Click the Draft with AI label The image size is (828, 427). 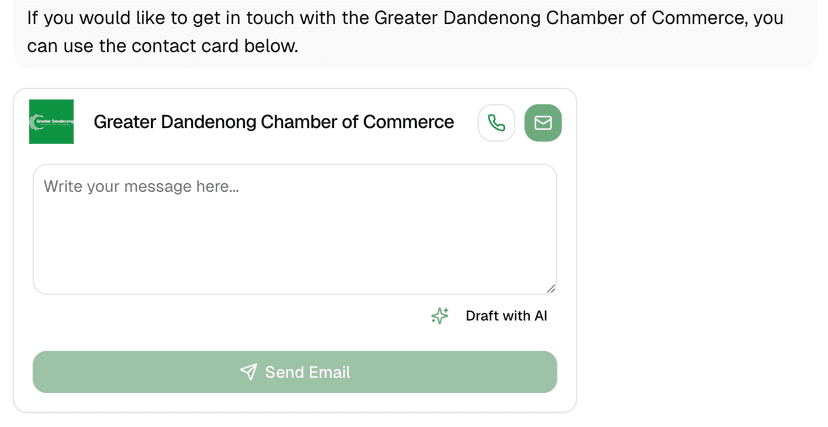point(506,316)
